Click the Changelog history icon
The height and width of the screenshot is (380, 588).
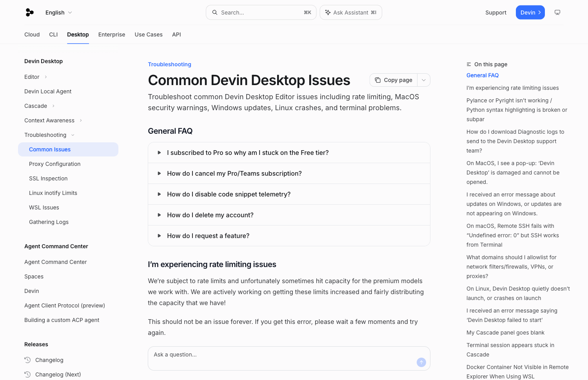(x=27, y=360)
